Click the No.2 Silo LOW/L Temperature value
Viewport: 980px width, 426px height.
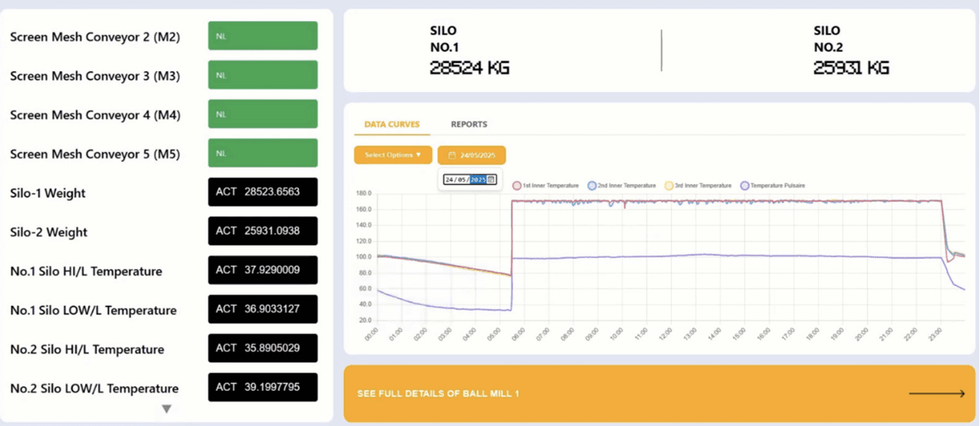(x=263, y=386)
